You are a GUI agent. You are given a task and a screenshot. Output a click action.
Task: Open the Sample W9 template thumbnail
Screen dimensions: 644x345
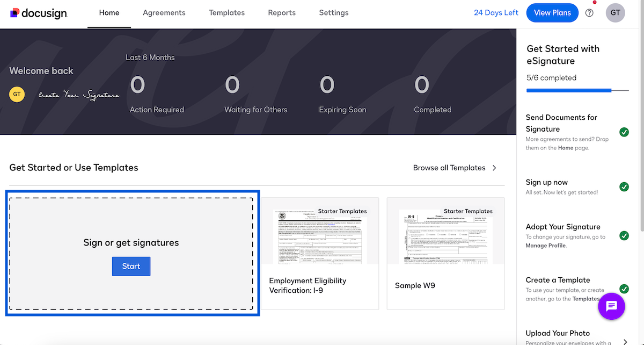445,236
